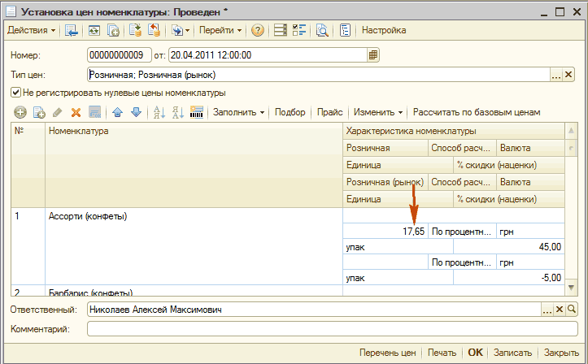Click the Номер input field
The image size is (588, 364).
click(120, 55)
